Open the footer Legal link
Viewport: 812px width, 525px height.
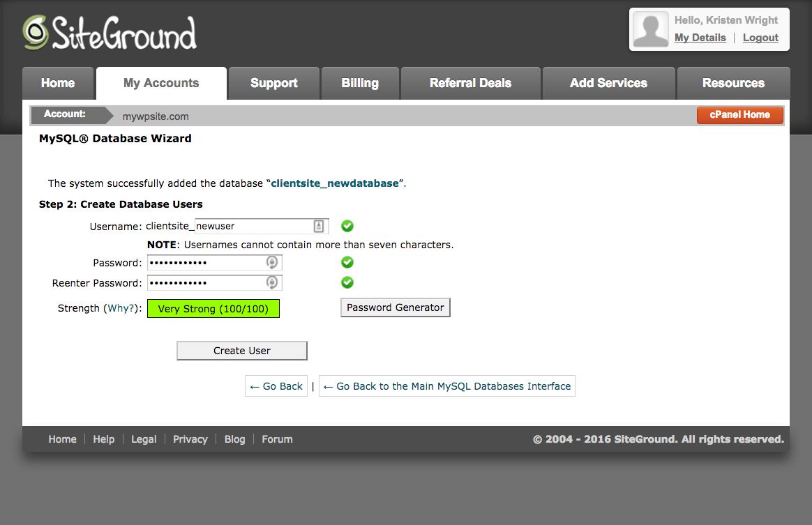tap(144, 439)
